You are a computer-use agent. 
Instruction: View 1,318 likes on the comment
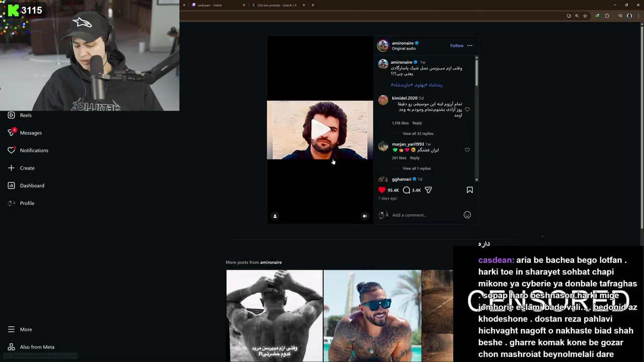(400, 123)
